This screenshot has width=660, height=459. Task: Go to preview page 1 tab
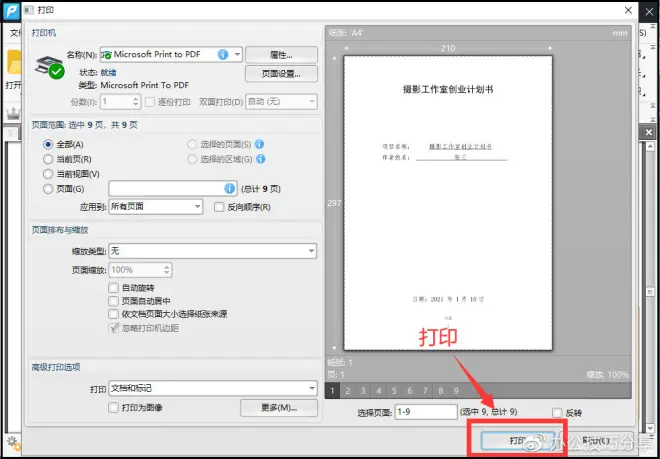[332, 391]
